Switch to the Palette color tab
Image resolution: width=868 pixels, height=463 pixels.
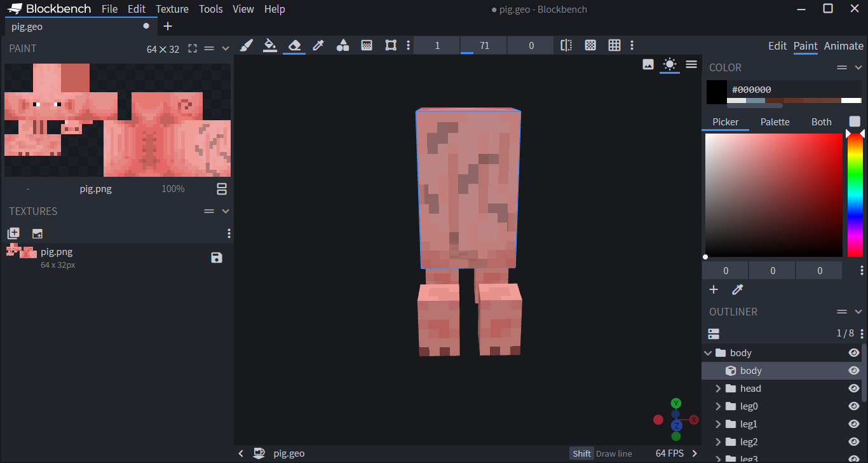tap(775, 122)
